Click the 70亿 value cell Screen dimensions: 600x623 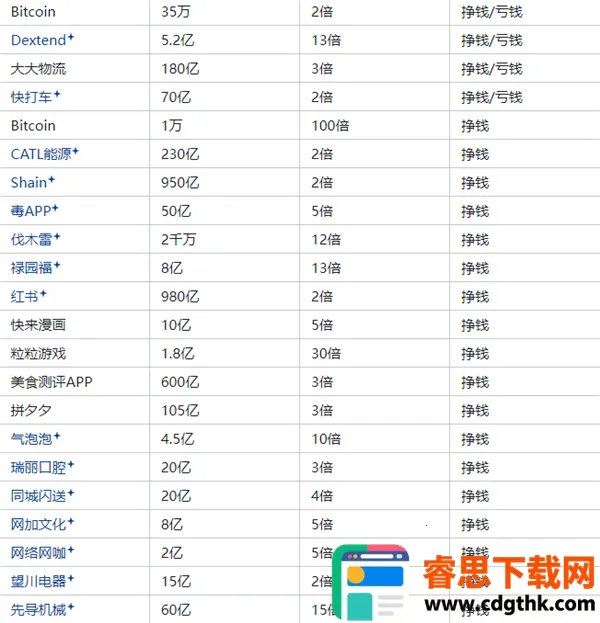(x=225, y=97)
